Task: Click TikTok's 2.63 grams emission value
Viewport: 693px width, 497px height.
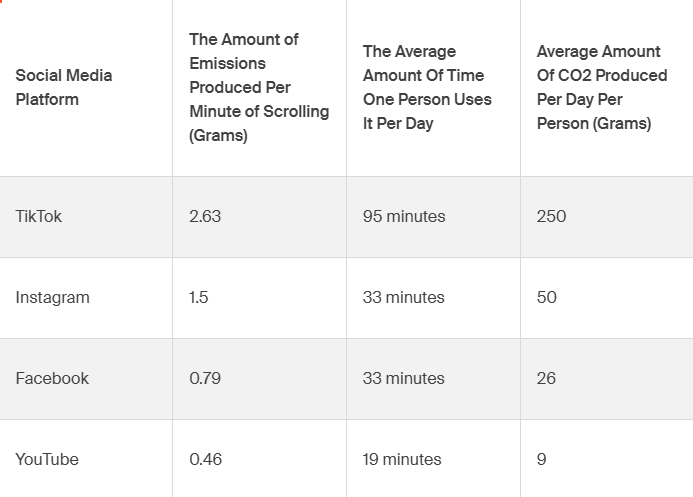Action: (x=205, y=216)
